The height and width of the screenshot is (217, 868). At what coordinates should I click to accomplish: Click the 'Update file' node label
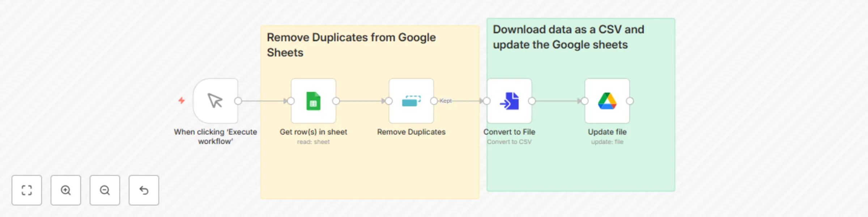tap(607, 132)
